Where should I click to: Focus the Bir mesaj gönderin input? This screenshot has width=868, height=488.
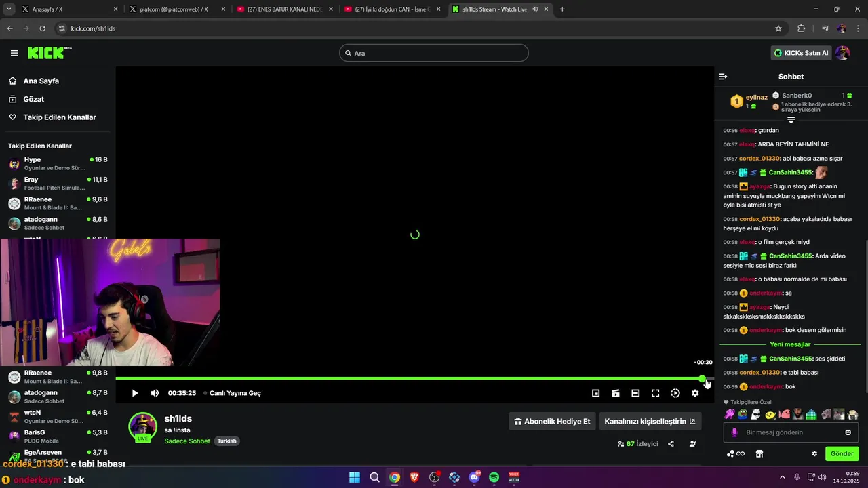coord(791,432)
